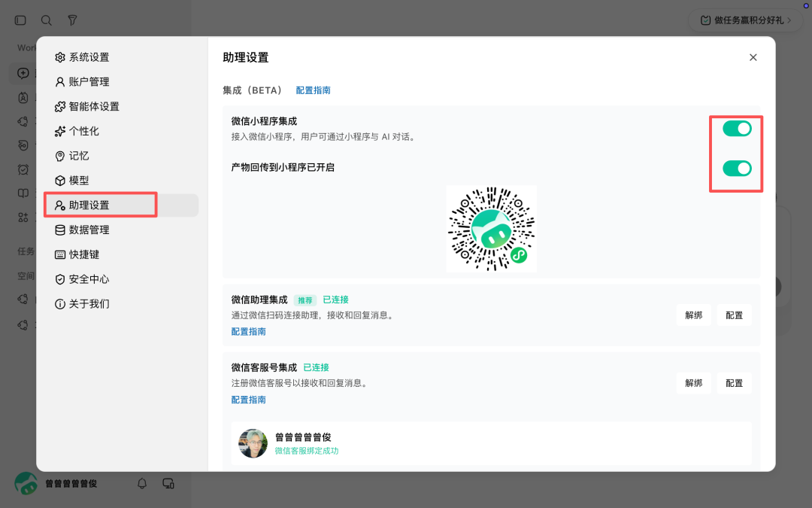Click 配置 for 微信客服号集成
The height and width of the screenshot is (508, 812).
point(734,383)
